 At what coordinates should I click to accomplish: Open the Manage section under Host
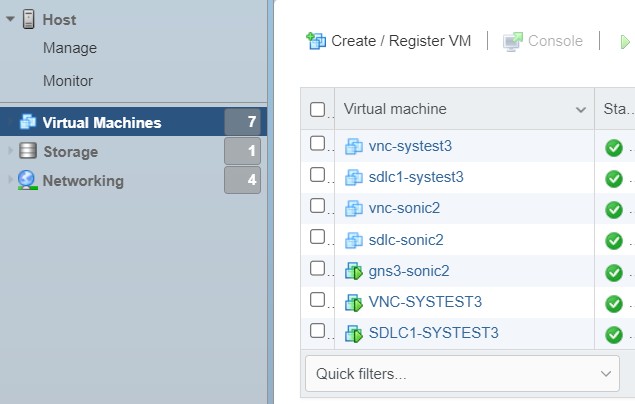(70, 48)
